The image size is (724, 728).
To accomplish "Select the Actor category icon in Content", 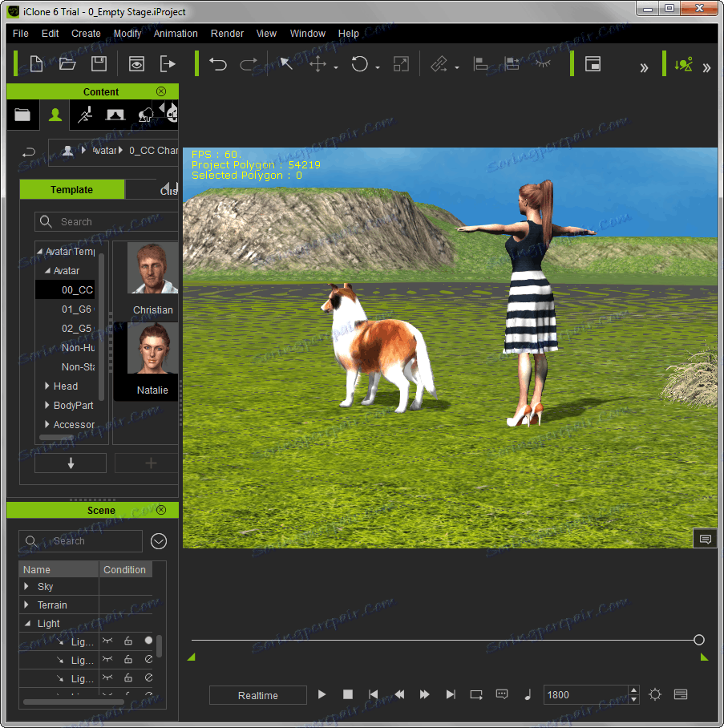I will coord(55,114).
